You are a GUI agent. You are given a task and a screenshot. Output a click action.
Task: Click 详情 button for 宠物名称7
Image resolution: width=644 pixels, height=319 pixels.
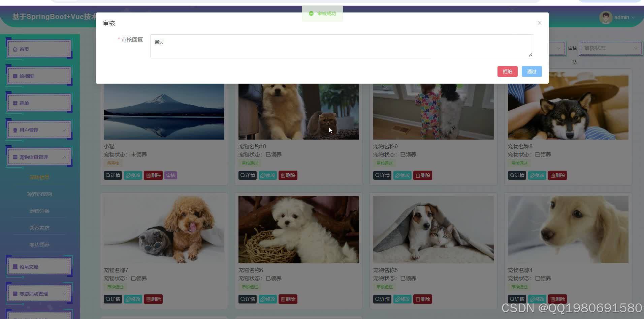(113, 299)
